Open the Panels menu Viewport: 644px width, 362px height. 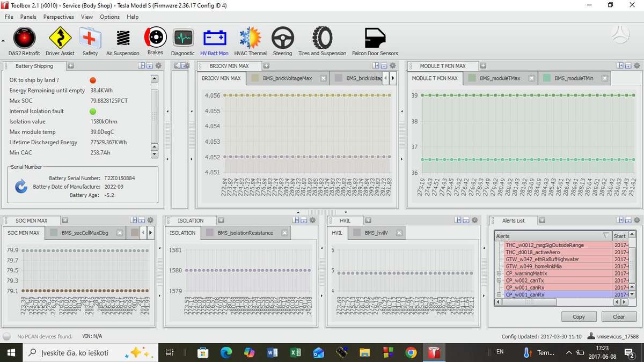tap(28, 17)
